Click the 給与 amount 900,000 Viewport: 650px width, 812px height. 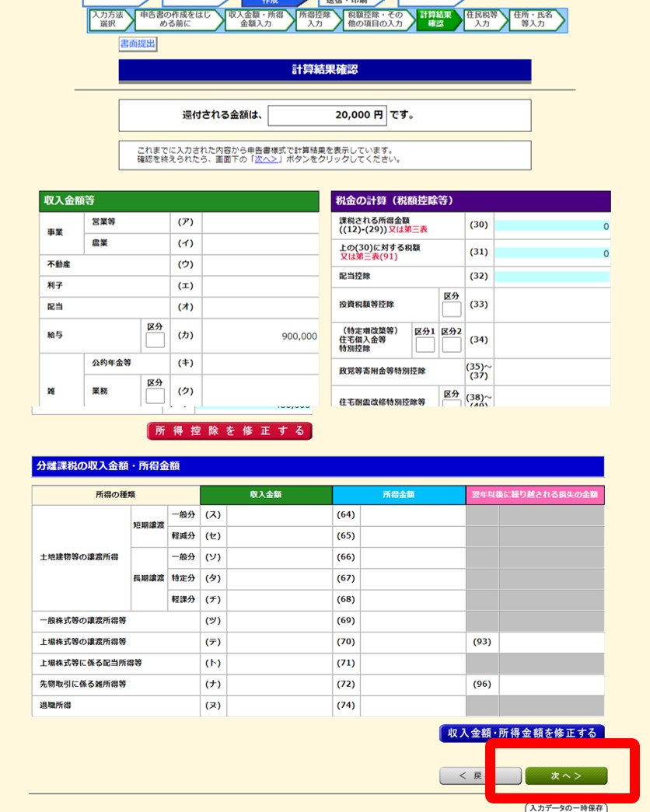[x=299, y=336]
